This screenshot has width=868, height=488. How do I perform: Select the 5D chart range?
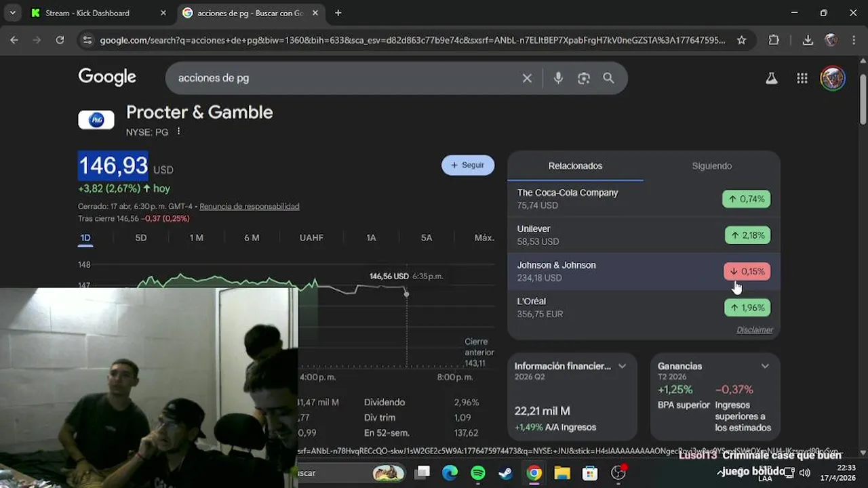point(141,238)
